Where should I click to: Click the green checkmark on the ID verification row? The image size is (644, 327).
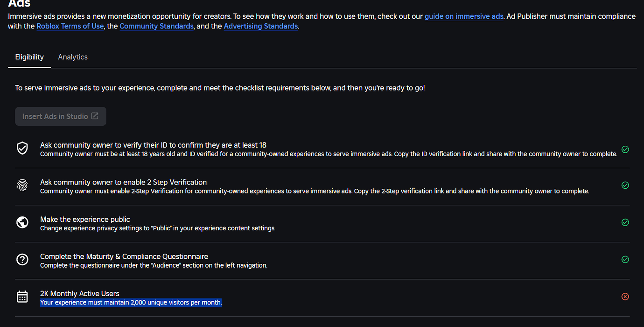[625, 149]
